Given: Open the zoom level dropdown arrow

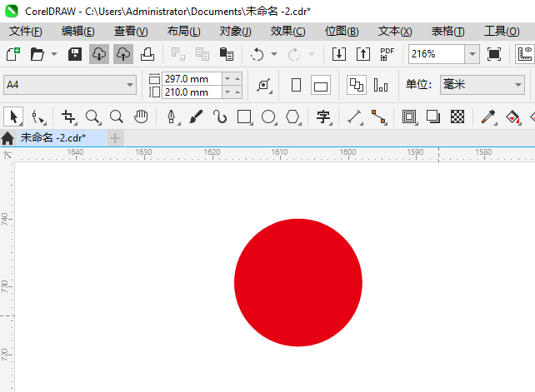Looking at the screenshot, I should [472, 54].
